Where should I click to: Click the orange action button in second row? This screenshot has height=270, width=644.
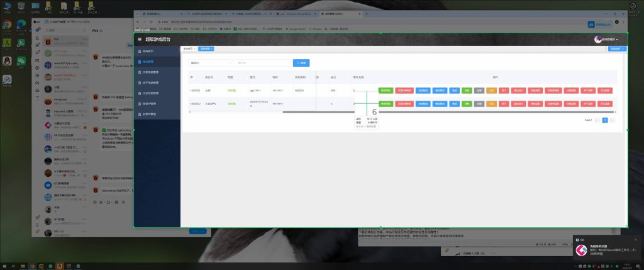pyautogui.click(x=491, y=103)
